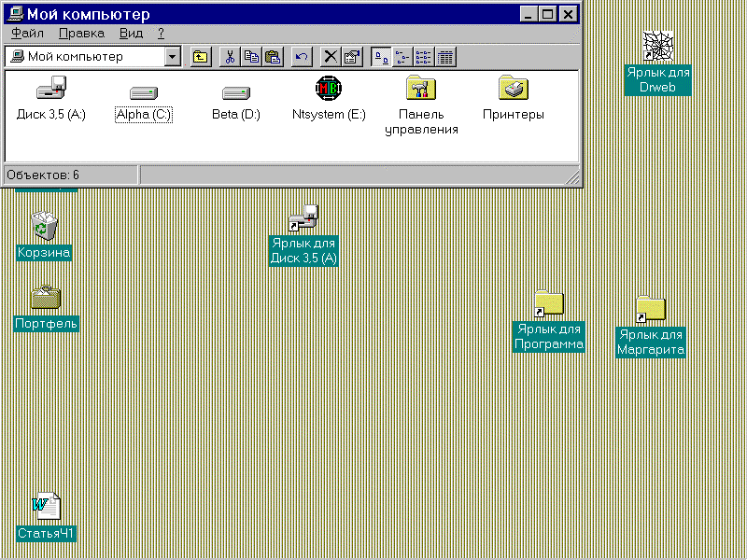The image size is (747, 560).
Task: Click the СтатьяЧ1 label on the desktop
Action: (46, 533)
